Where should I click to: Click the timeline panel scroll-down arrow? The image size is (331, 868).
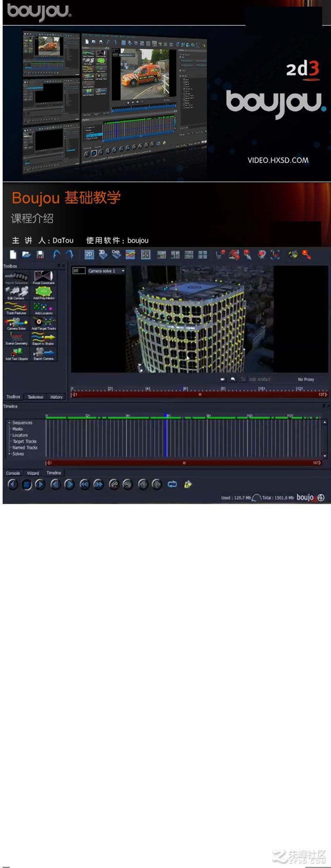coord(325,455)
